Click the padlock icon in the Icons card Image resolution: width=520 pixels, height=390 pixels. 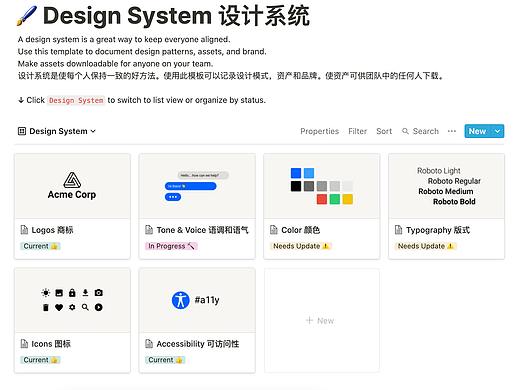point(72,293)
